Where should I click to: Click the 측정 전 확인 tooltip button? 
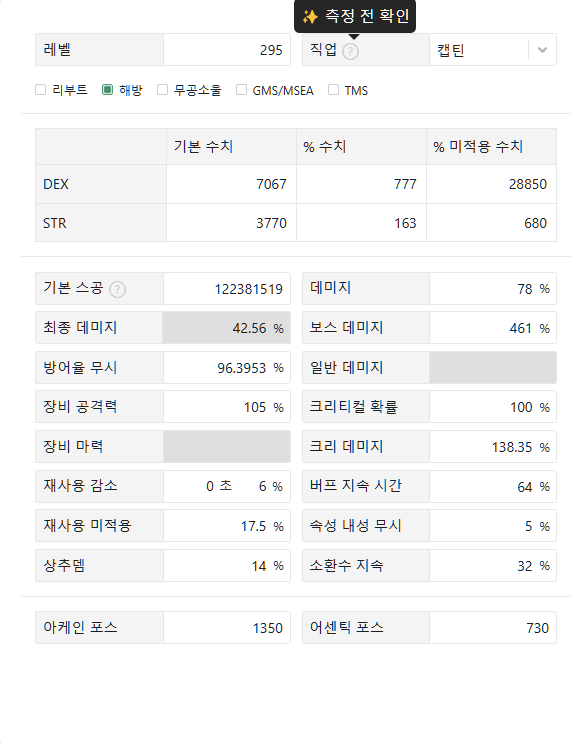[x=355, y=17]
